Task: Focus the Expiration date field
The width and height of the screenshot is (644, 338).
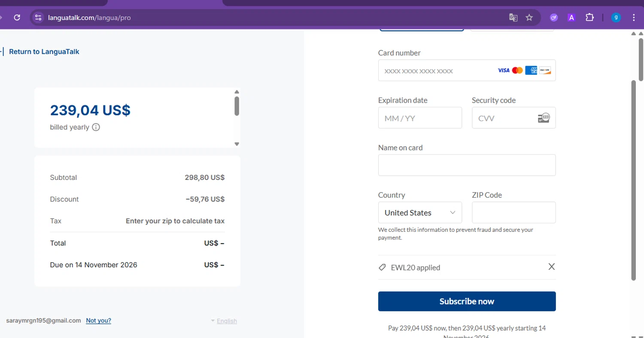Action: point(420,118)
